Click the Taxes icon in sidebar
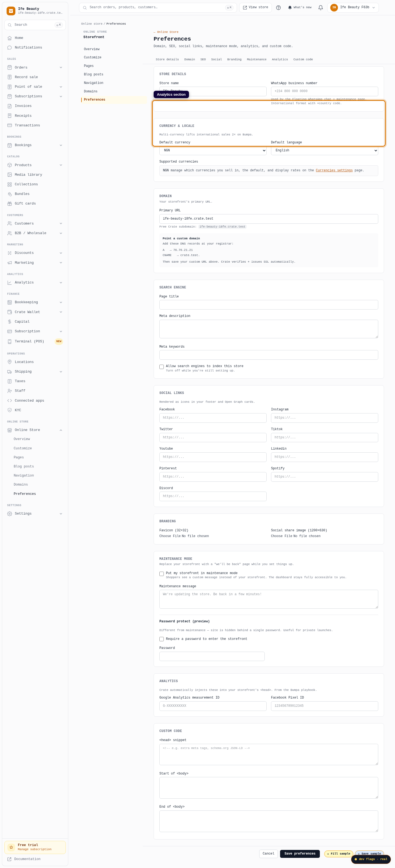395x868 pixels. 9,381
